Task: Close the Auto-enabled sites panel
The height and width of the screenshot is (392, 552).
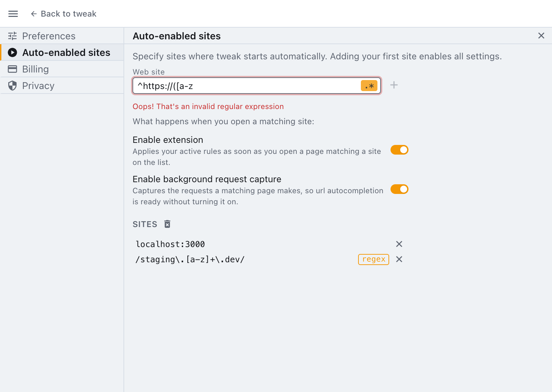Action: 541,36
